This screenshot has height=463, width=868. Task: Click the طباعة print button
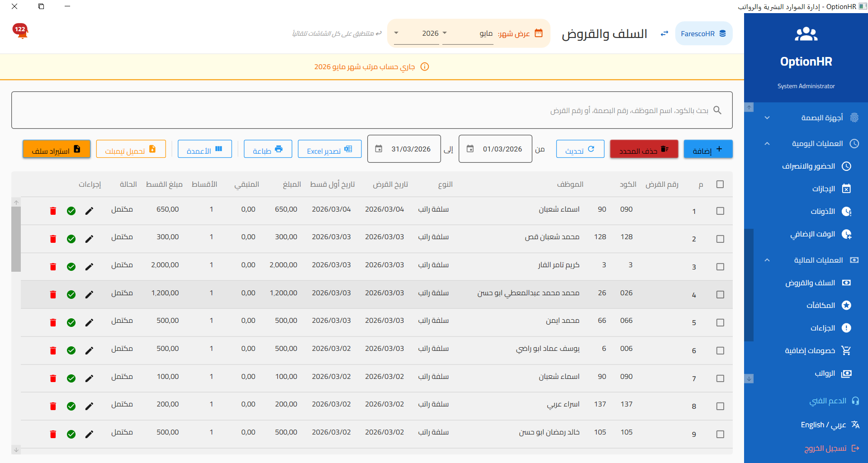[x=268, y=149]
